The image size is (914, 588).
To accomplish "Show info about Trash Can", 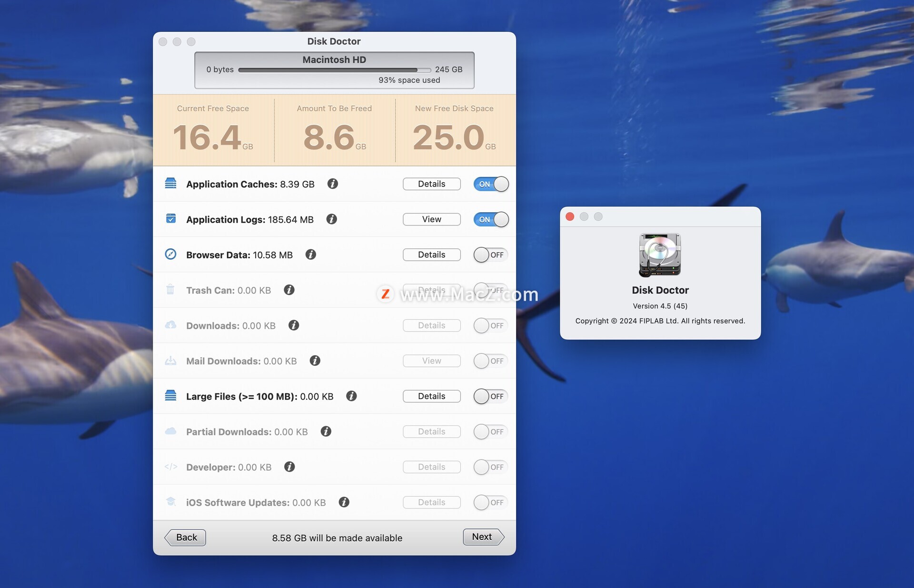I will click(289, 290).
